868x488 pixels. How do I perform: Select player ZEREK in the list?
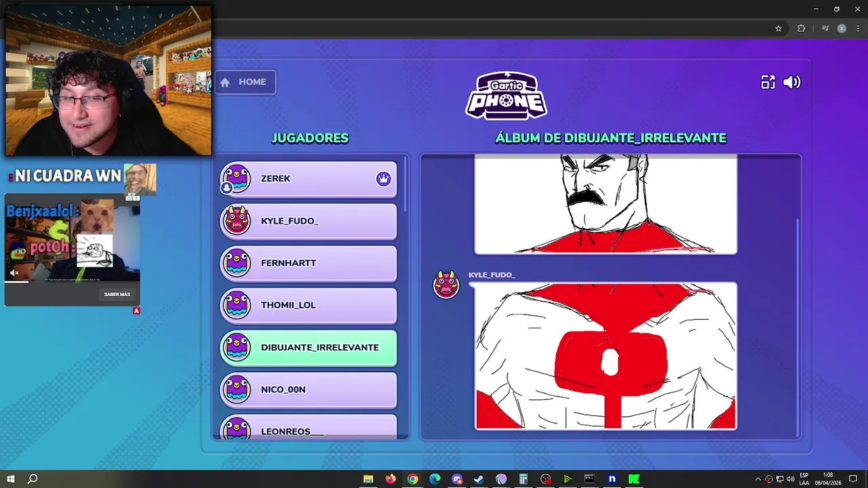pos(309,179)
